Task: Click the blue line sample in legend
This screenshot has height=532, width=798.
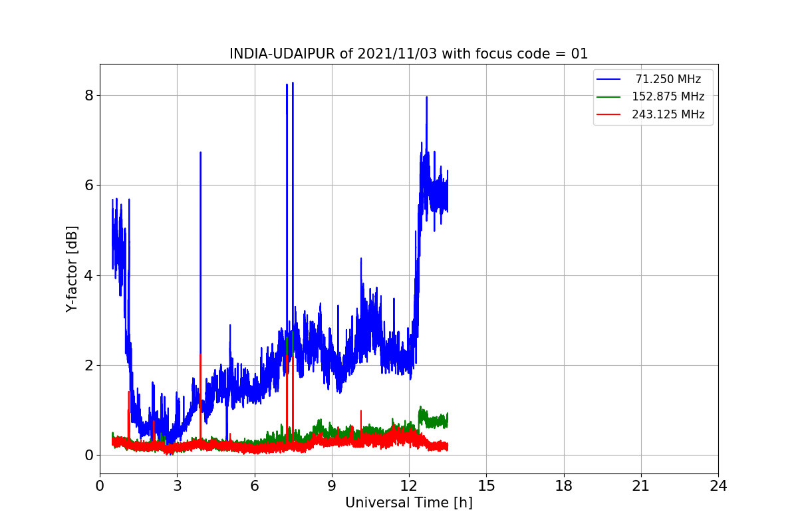Action: click(608, 79)
